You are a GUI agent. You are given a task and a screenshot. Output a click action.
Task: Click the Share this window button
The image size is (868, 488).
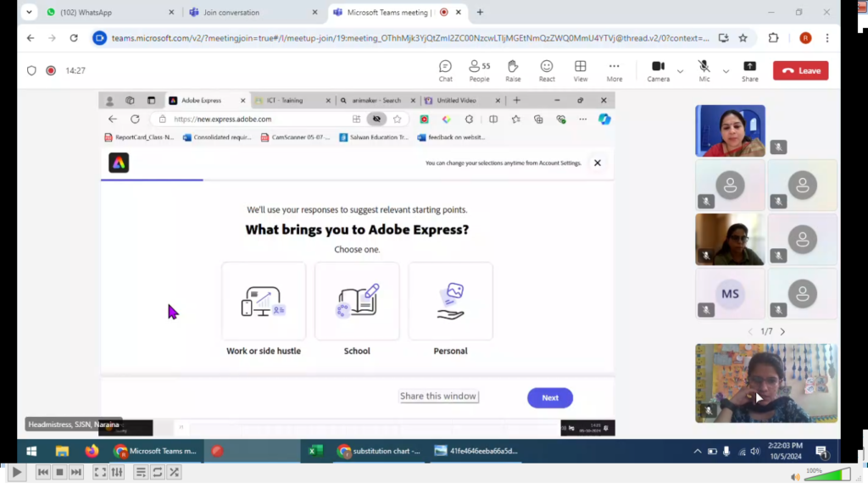point(438,396)
